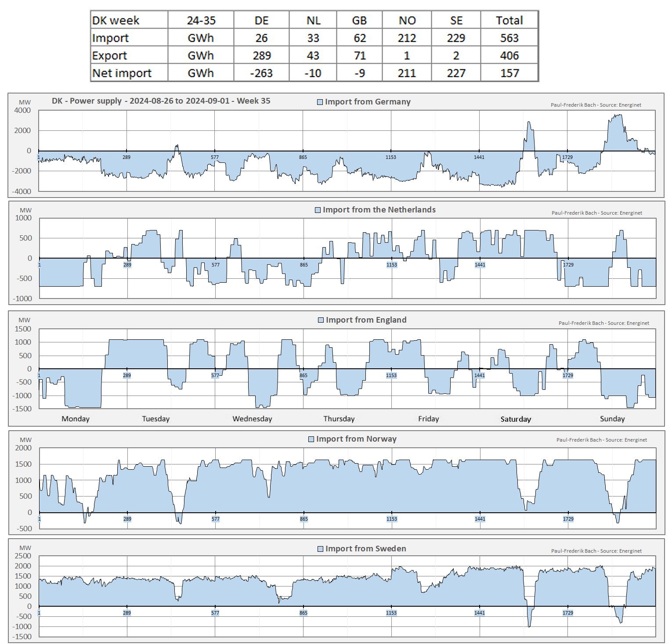Select the Monday label on the day axis

[x=76, y=419]
